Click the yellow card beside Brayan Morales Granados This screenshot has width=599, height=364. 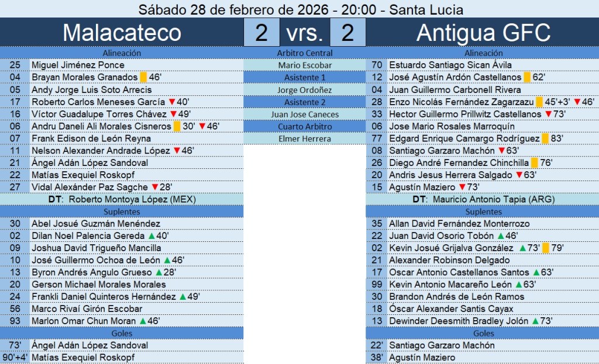pyautogui.click(x=143, y=77)
